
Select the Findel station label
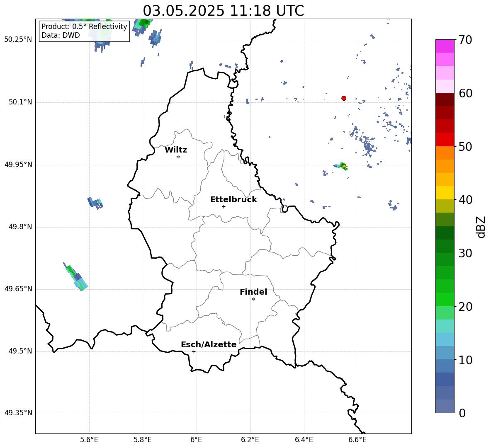(253, 292)
